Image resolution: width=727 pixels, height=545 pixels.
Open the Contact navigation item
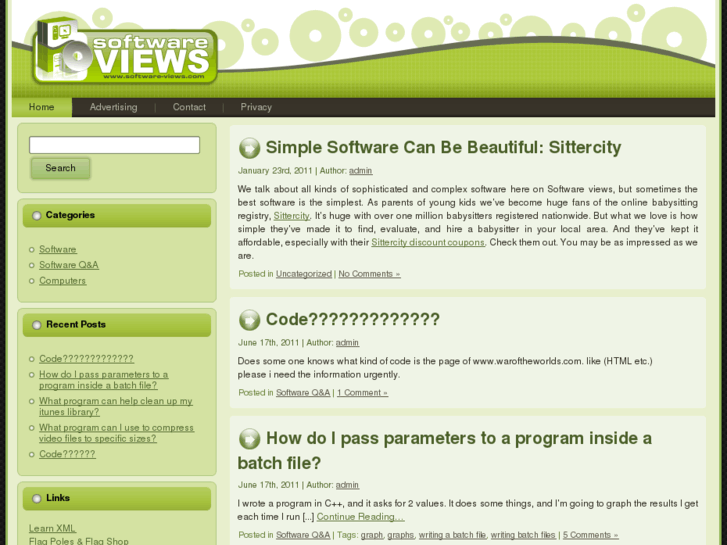point(189,107)
